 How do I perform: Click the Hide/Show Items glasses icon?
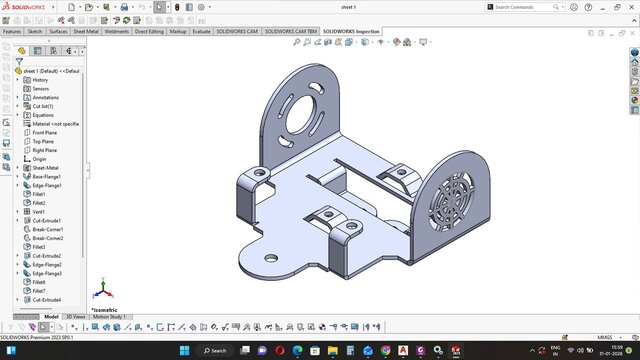tap(381, 42)
